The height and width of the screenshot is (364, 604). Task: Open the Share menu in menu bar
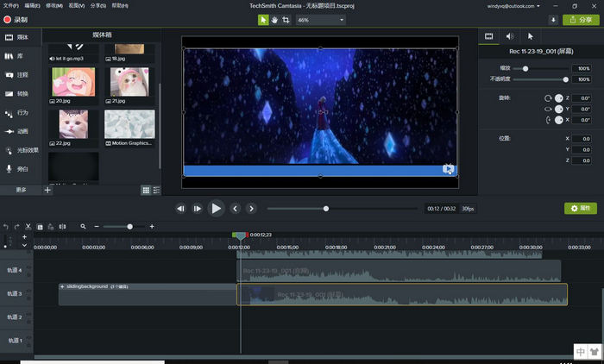[98, 6]
